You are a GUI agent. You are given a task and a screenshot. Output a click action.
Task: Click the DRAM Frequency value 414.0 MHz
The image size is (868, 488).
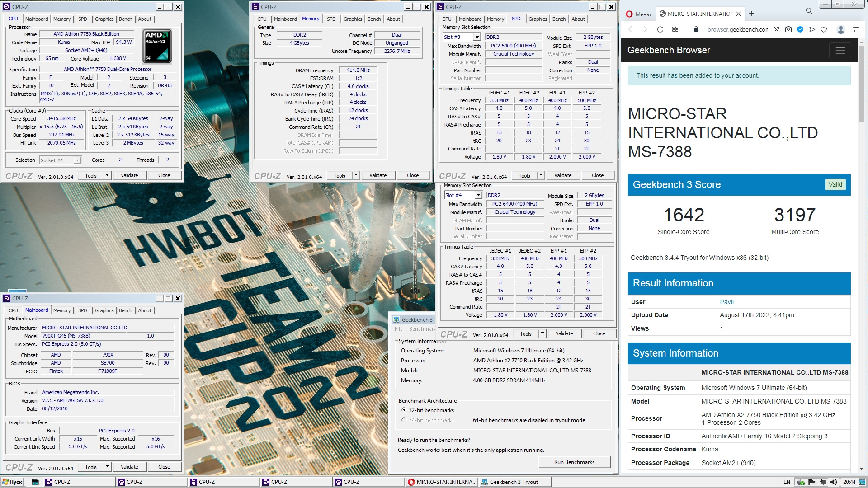pos(358,70)
